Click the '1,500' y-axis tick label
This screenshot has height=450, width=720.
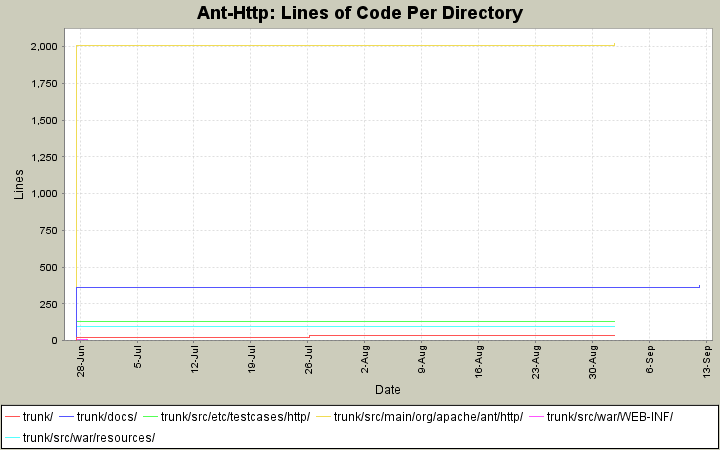pyautogui.click(x=44, y=120)
